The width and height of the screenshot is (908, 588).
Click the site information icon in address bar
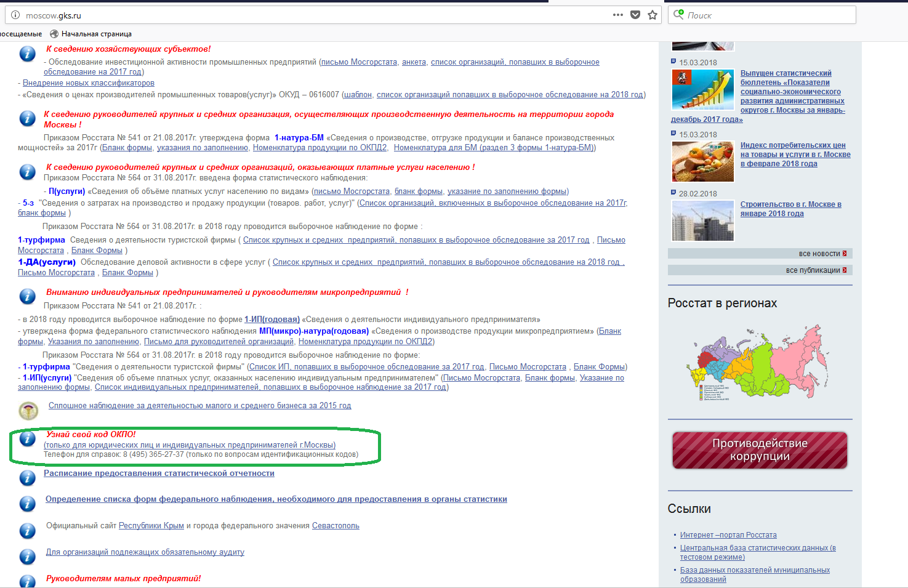[x=15, y=15]
